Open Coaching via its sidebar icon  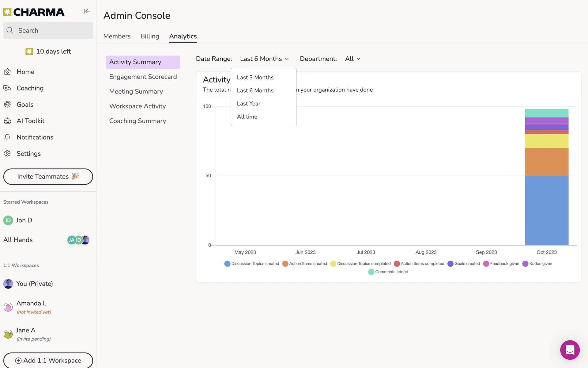click(x=8, y=88)
